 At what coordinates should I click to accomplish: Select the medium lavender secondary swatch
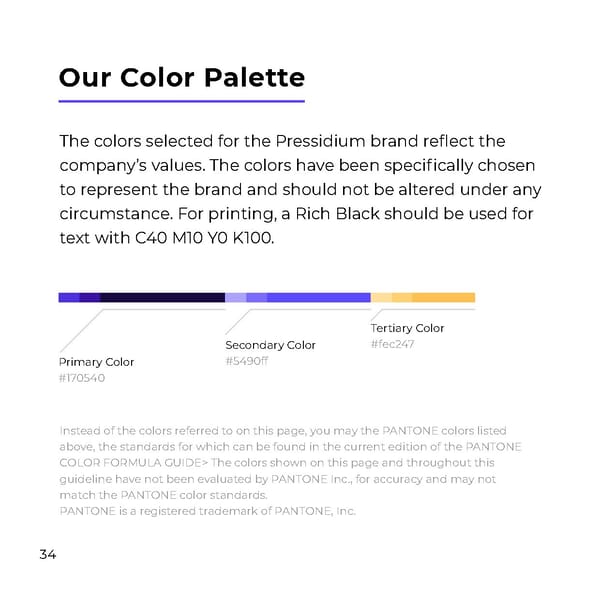[256, 297]
